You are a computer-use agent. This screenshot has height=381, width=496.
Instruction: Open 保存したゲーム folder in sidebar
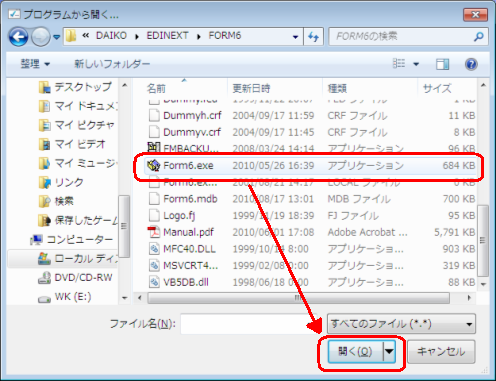(78, 220)
